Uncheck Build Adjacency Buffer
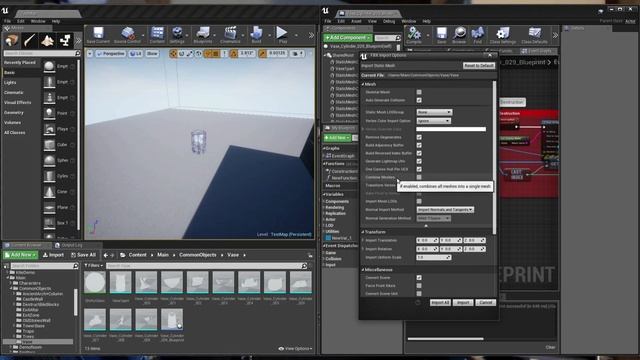 419,145
